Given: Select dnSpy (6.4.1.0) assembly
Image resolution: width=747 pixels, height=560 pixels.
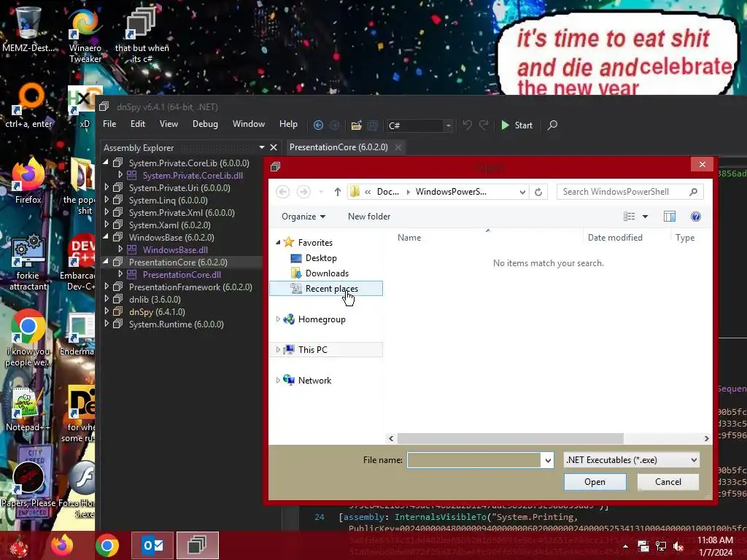Looking at the screenshot, I should [x=157, y=312].
